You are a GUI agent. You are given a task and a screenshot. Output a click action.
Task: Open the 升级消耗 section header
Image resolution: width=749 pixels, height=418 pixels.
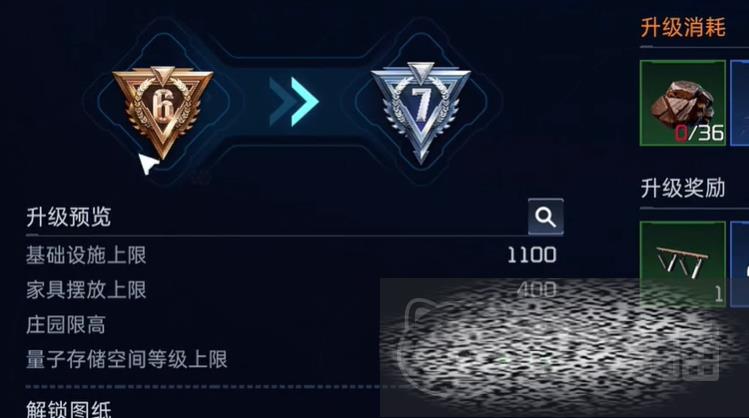(683, 27)
